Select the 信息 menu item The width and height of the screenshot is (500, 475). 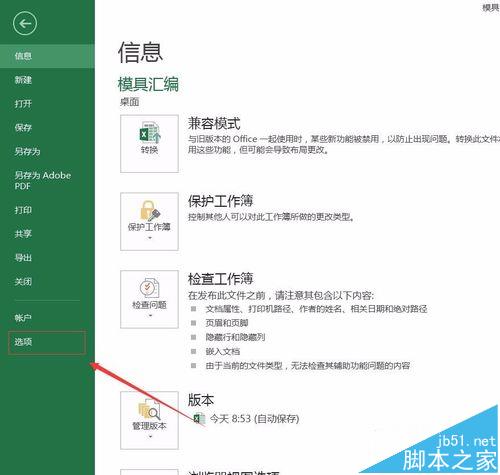pyautogui.click(x=47, y=56)
